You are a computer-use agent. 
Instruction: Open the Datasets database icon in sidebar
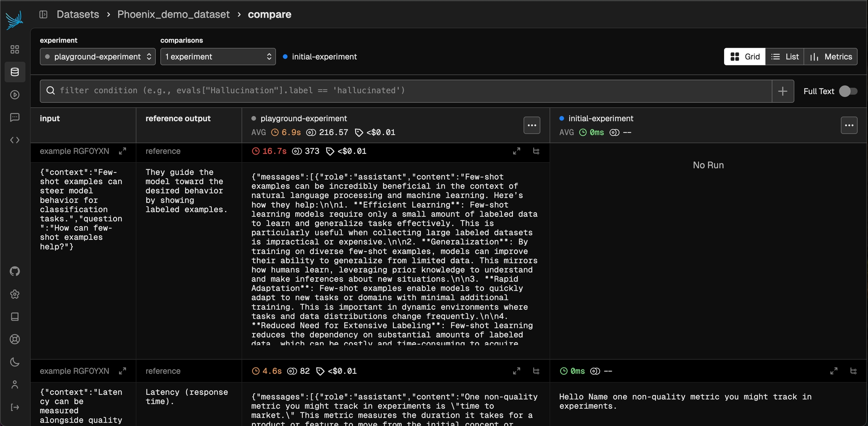(x=15, y=72)
